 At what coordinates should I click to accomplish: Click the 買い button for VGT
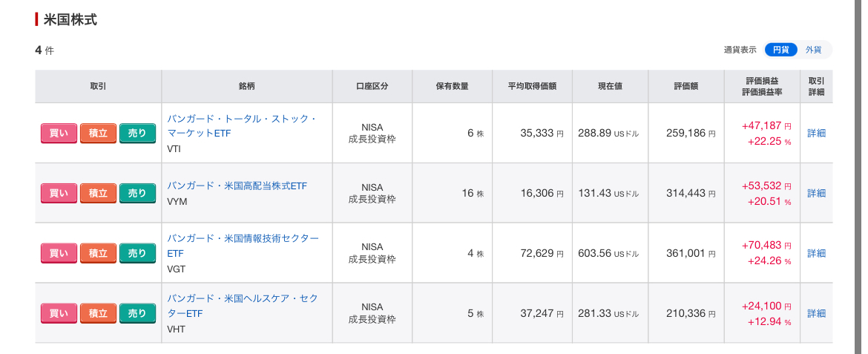(x=59, y=253)
